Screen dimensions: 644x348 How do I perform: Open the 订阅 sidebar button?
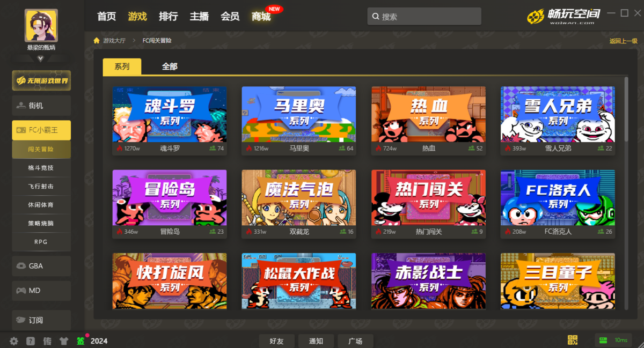point(41,320)
